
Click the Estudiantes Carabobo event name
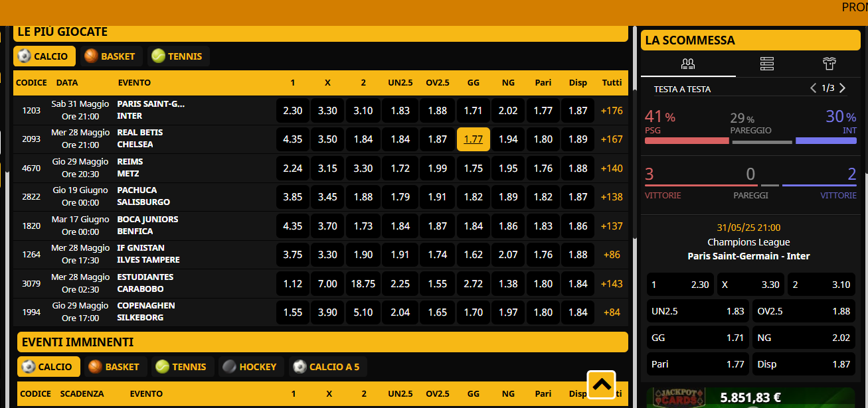tap(145, 283)
